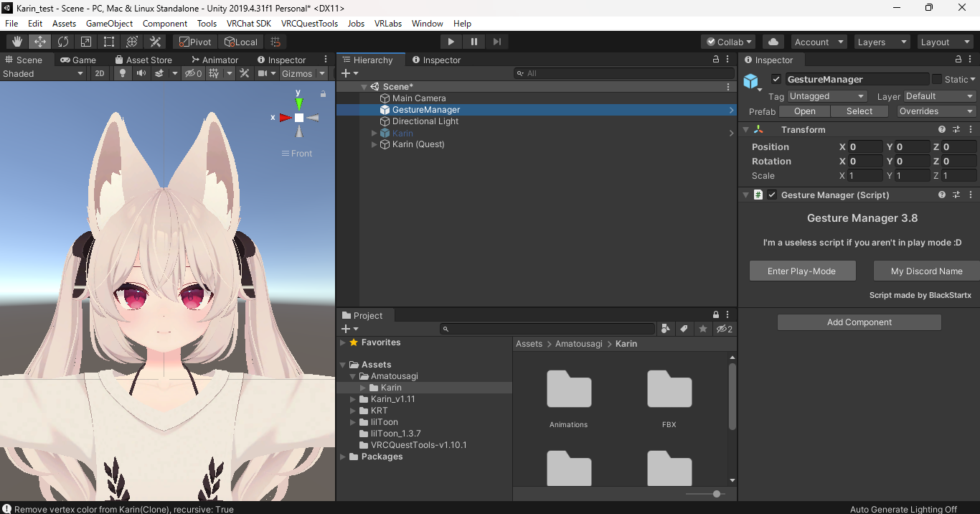980x514 pixels.
Task: Click the Pause button
Action: tap(474, 42)
